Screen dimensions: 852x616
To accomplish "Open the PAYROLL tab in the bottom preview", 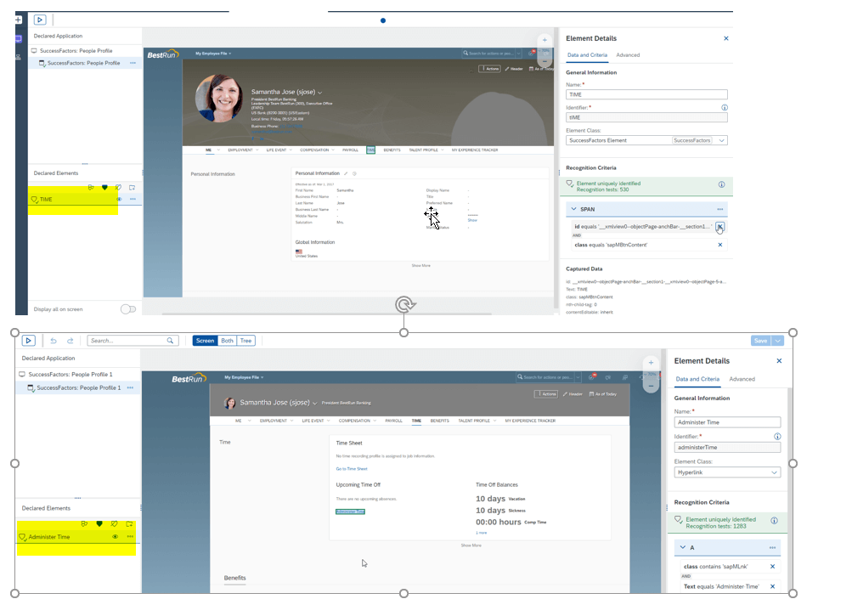I will (x=393, y=421).
